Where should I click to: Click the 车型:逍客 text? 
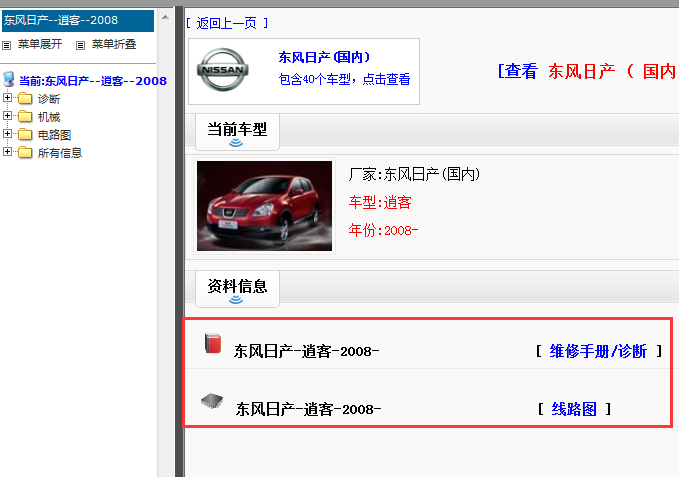[x=380, y=203]
